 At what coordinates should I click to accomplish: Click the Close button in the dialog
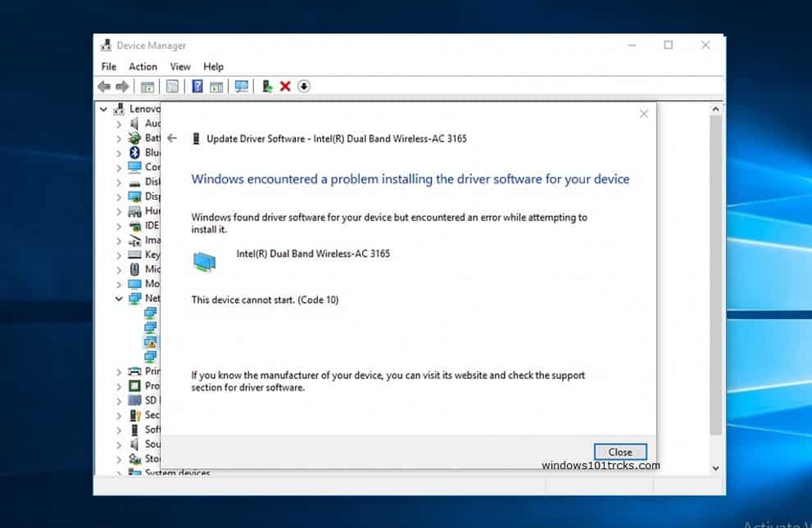pyautogui.click(x=620, y=452)
